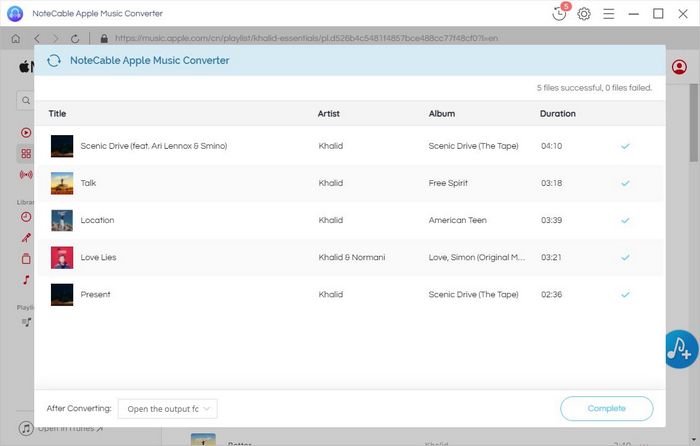Navigate forward with the right arrow
This screenshot has height=446, width=700.
pyautogui.click(x=56, y=38)
